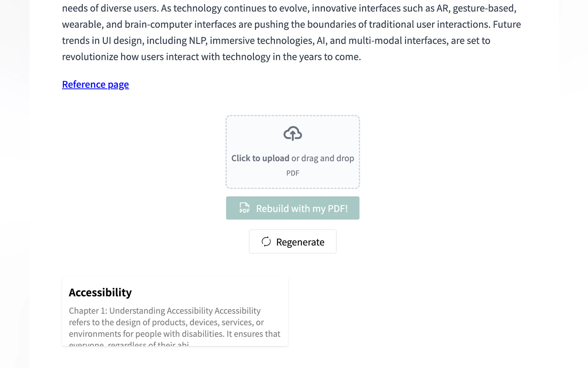588x368 pixels.
Task: Click the "refers to the design of products" line
Action: (x=166, y=322)
